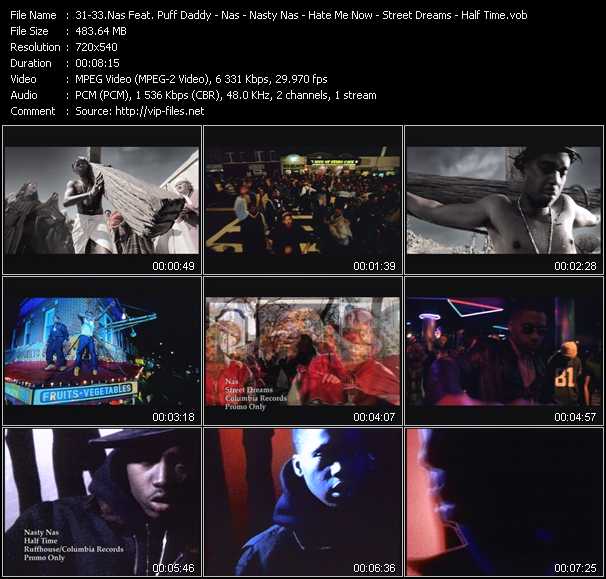Click the Comment label
Screen dimensions: 606x579
tap(33, 111)
